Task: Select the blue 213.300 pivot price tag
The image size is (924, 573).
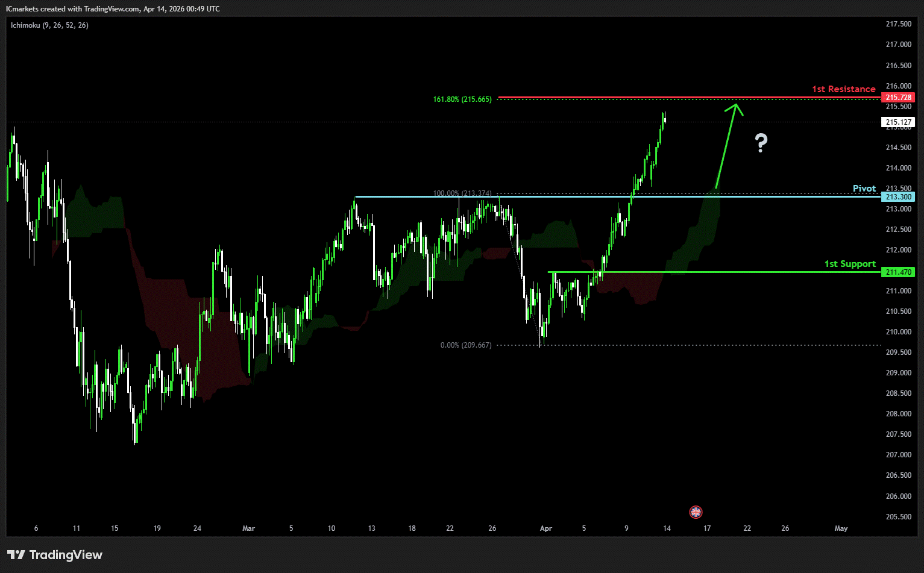Action: pos(897,197)
